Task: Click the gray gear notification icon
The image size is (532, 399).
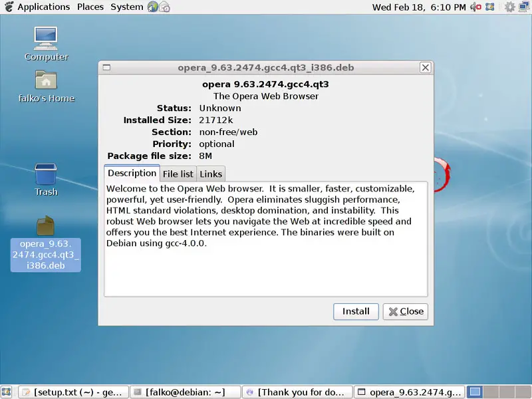Action: 509,7
